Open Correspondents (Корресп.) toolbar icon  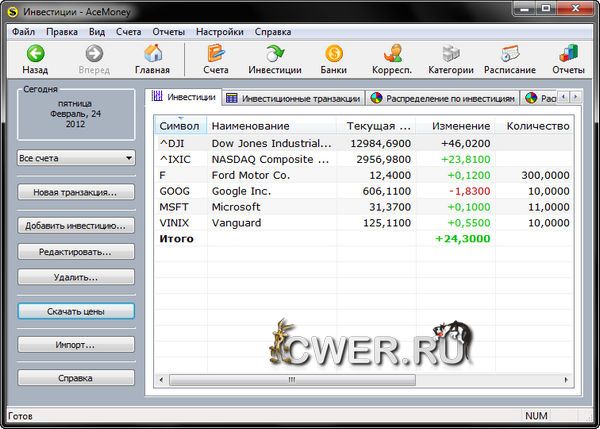(x=393, y=54)
